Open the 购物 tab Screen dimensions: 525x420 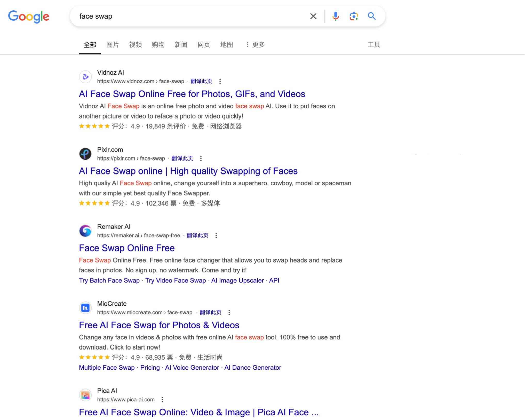coord(158,45)
